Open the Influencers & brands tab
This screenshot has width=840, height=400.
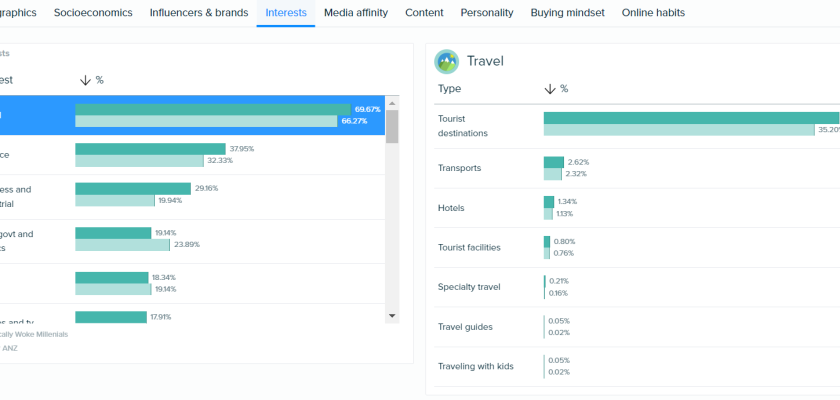click(x=197, y=13)
